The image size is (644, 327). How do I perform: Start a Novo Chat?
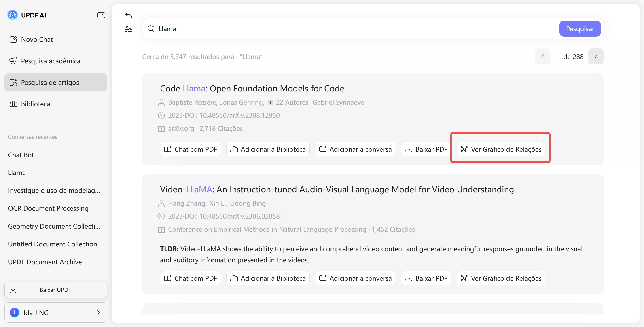[37, 40]
